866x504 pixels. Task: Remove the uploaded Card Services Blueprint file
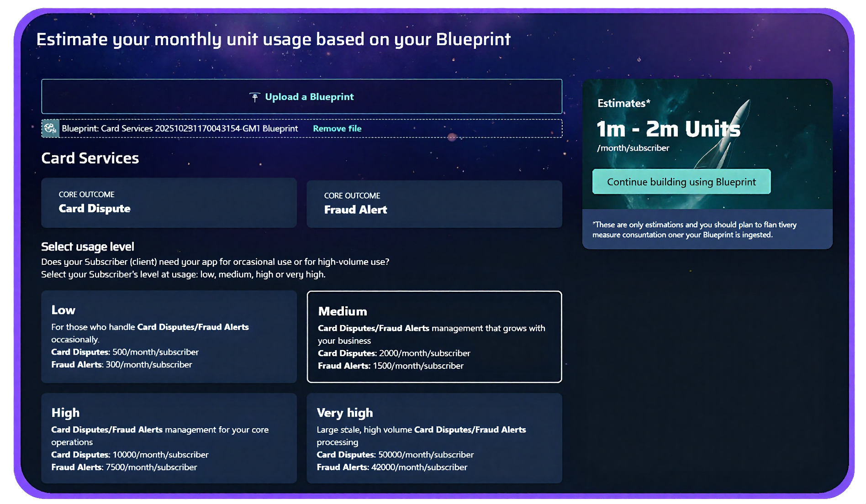[x=337, y=128]
